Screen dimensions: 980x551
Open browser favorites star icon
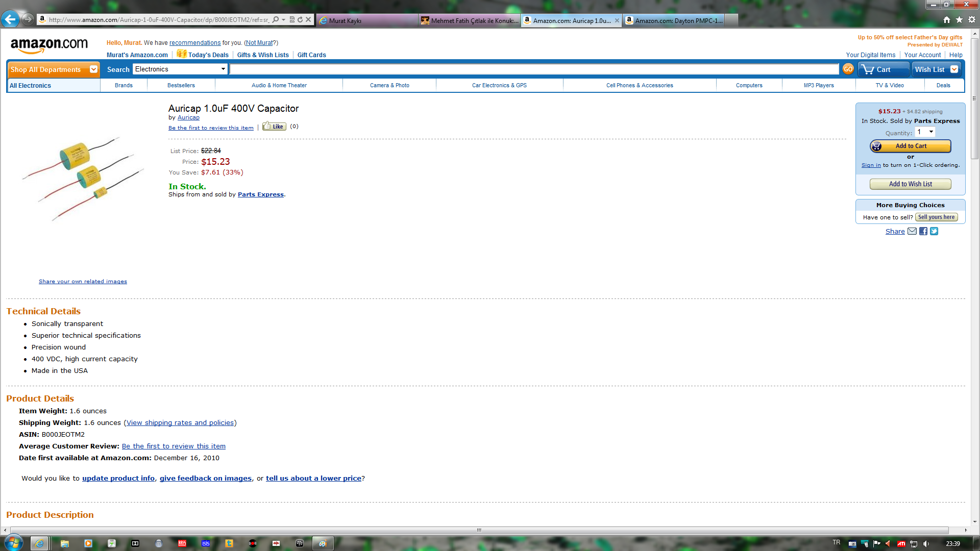click(959, 20)
